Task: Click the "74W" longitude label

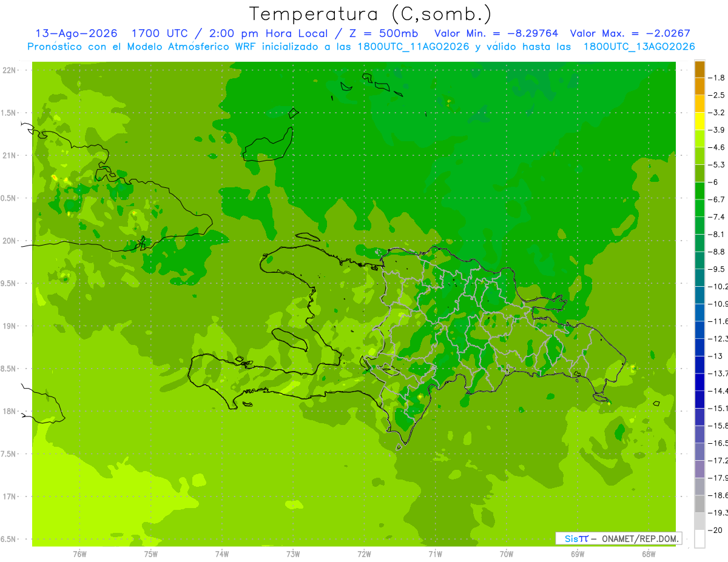Action: (222, 554)
